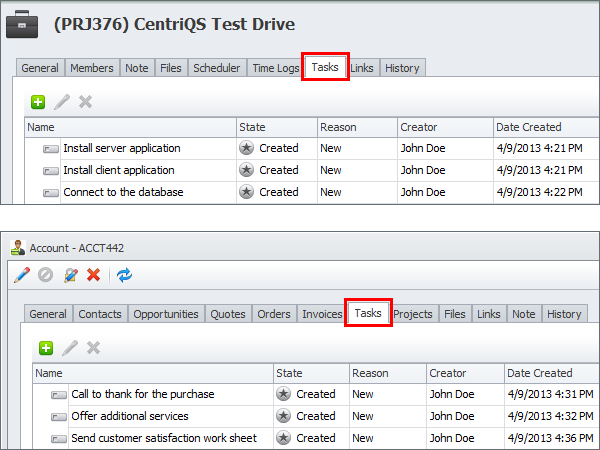Screen dimensions: 600x450
Task: Sort by Name column in project tasks
Action: point(130,127)
